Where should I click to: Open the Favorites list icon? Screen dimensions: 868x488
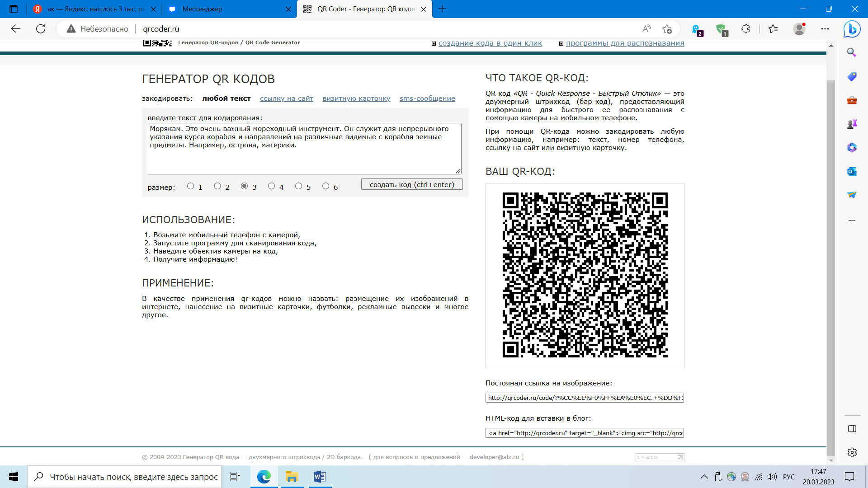773,29
